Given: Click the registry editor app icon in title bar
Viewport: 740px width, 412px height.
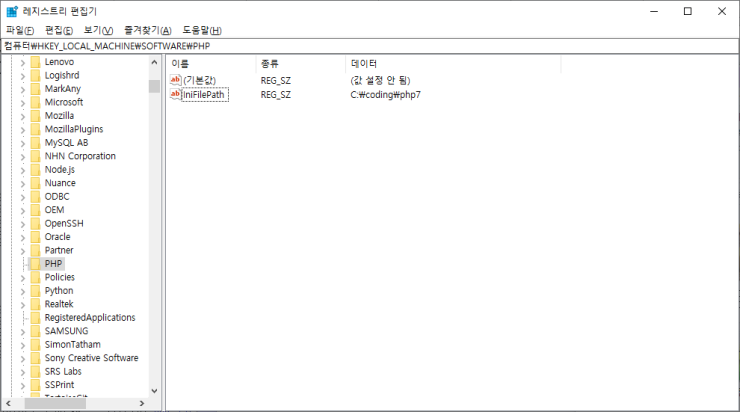Looking at the screenshot, I should pyautogui.click(x=11, y=11).
